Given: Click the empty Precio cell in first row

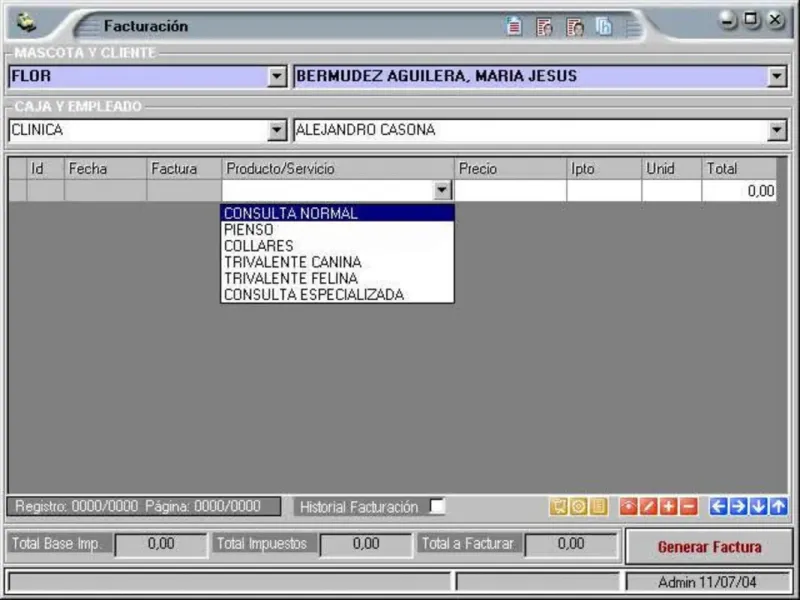Looking at the screenshot, I should (510, 191).
